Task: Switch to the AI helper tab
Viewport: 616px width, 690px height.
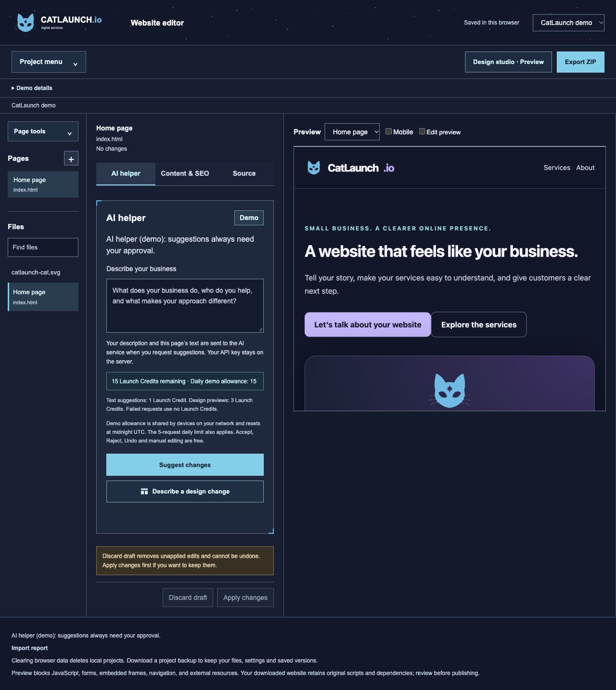Action: tap(126, 174)
